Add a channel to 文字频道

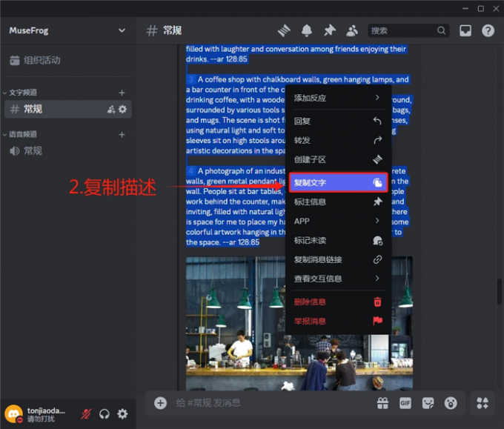point(122,93)
